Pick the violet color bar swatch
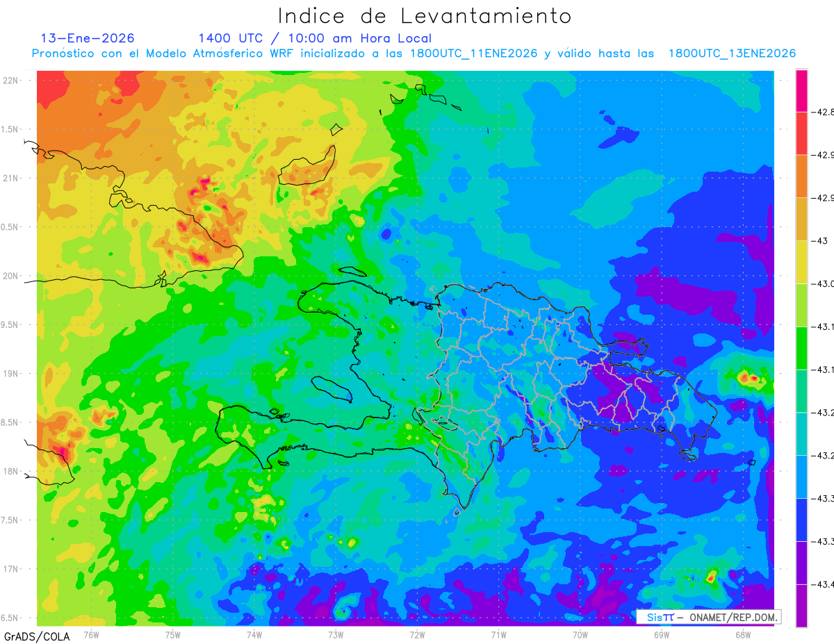The height and width of the screenshot is (644, 834). 801,563
